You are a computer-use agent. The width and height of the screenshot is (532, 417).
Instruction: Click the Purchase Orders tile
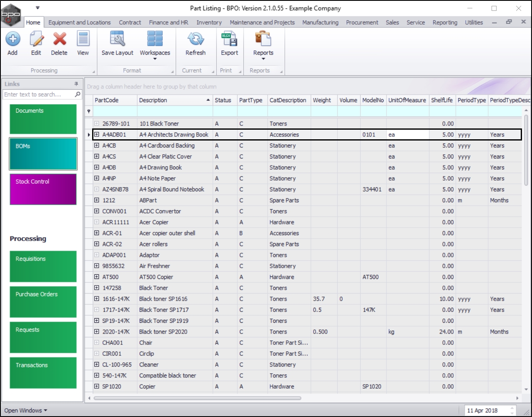coord(43,301)
